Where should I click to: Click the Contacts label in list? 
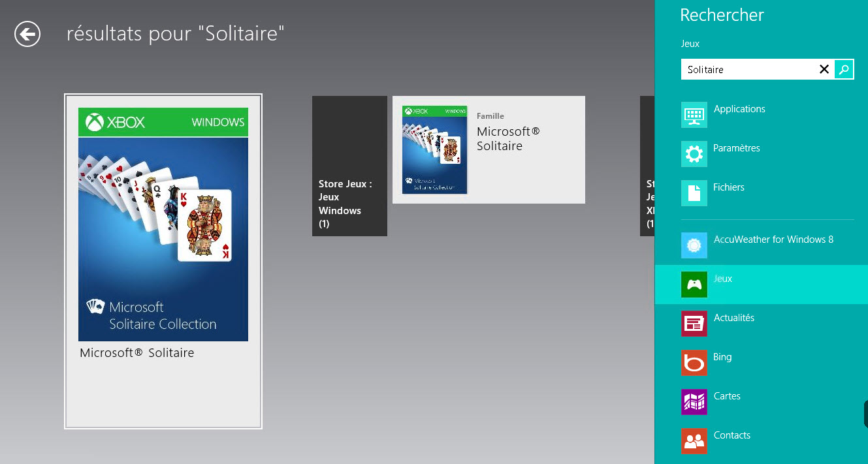(x=732, y=435)
